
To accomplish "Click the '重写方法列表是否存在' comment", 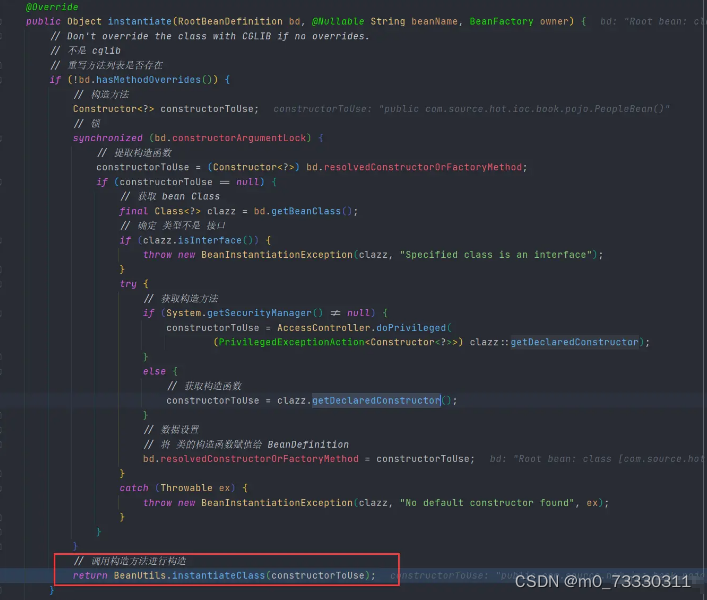I will 106,65.
